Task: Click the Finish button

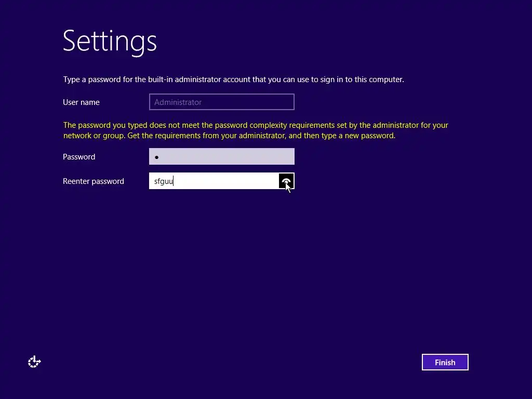Action: [445, 362]
